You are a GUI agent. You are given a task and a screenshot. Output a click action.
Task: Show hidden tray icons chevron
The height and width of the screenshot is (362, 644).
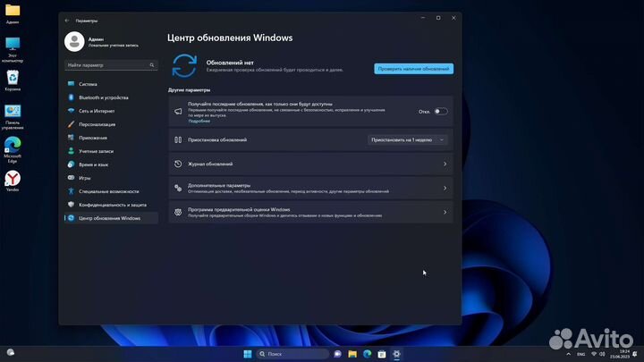[x=569, y=354]
